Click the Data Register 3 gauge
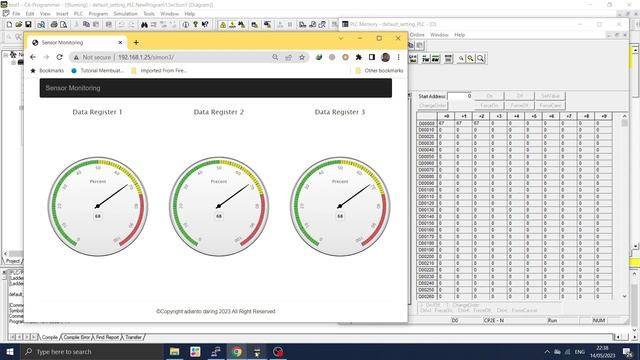 (340, 207)
